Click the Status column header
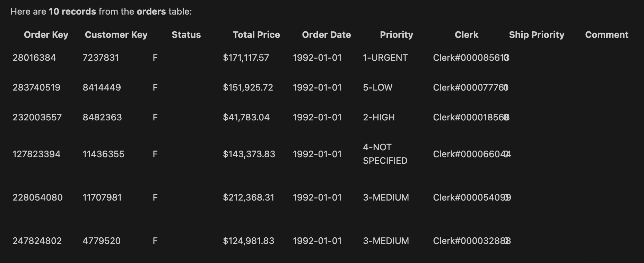The height and width of the screenshot is (263, 644). (x=186, y=35)
